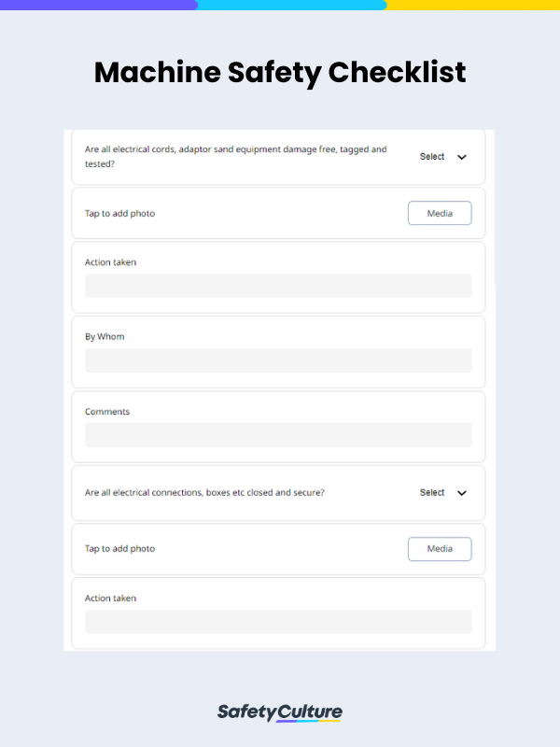Open the Select dropdown for electrical cords question
Screen dimensions: 560x747
tap(432, 157)
